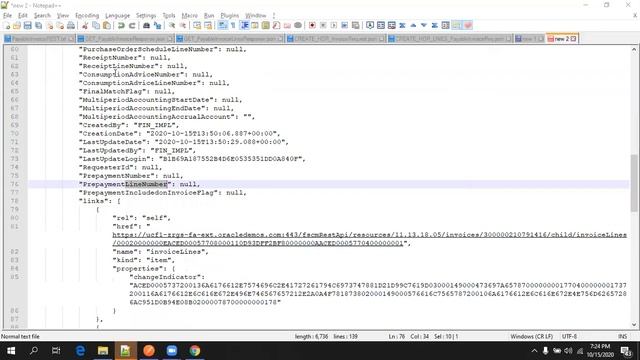Open the Replace toolbar icon
Image resolution: width=640 pixels, height=360 pixels.
157,25
